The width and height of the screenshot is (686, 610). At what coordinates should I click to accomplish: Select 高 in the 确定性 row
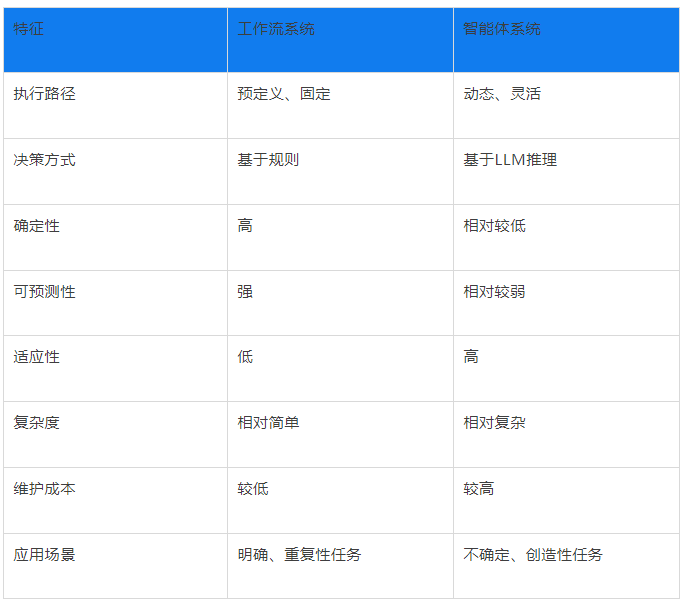(x=340, y=238)
